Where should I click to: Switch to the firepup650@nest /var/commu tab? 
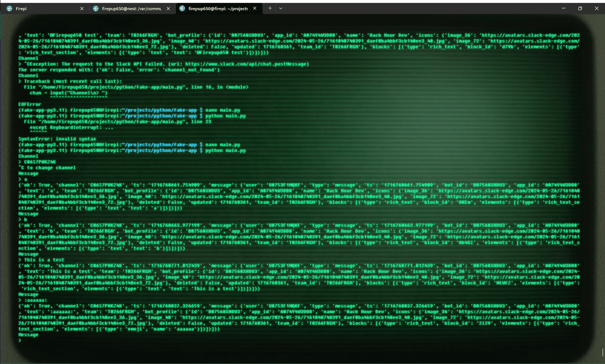(x=129, y=9)
